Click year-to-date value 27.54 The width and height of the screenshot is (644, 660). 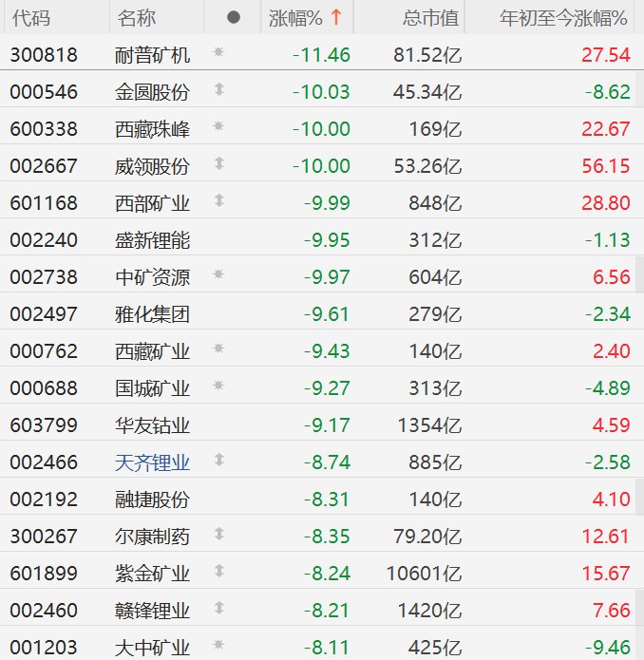[x=606, y=55]
